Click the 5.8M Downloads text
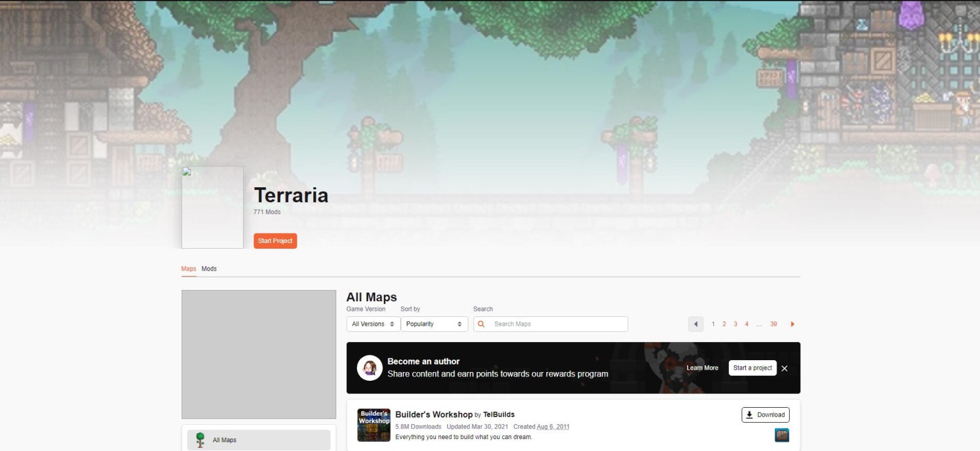This screenshot has height=451, width=980. (x=418, y=427)
